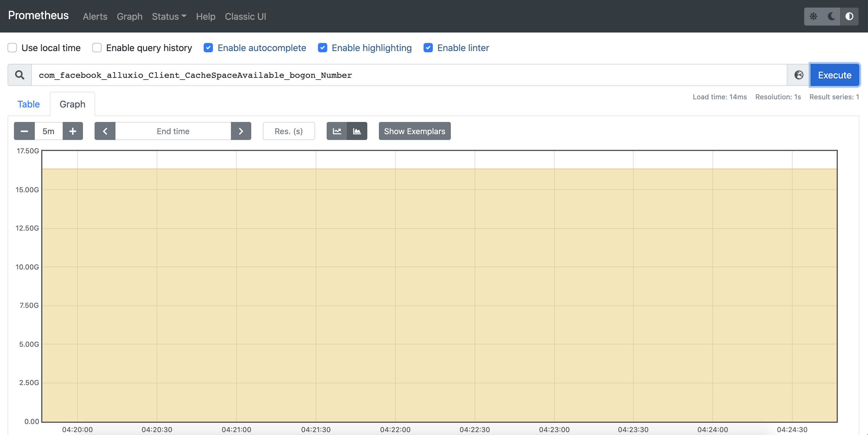Click the 5m range input field

pyautogui.click(x=48, y=131)
